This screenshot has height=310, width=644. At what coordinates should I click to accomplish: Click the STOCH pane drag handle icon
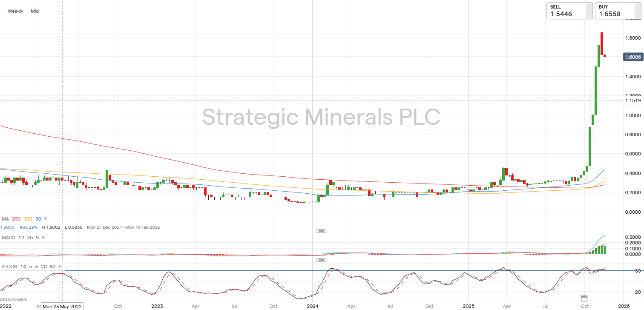point(322,260)
